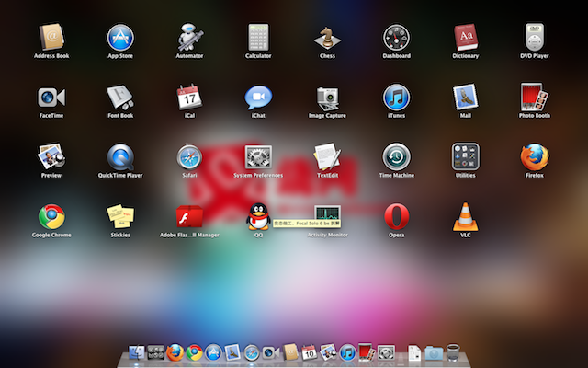This screenshot has height=368, width=588.
Task: Open the Dashboard app
Action: (396, 37)
